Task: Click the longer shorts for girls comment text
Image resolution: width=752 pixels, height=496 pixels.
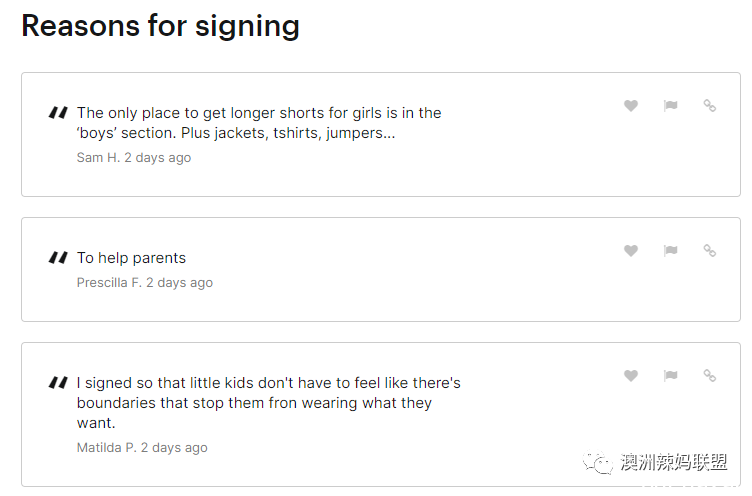Action: (x=259, y=123)
